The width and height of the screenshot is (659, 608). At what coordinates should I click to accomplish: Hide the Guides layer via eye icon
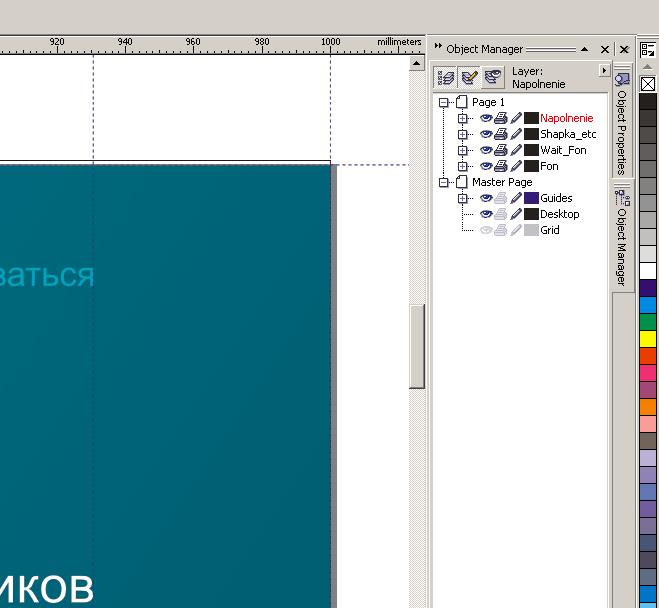(486, 198)
